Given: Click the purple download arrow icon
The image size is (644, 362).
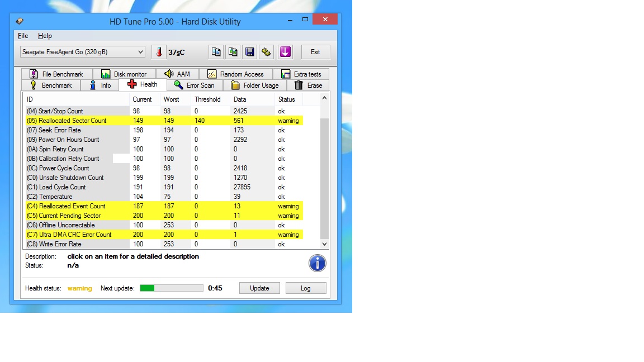Looking at the screenshot, I should pos(285,52).
